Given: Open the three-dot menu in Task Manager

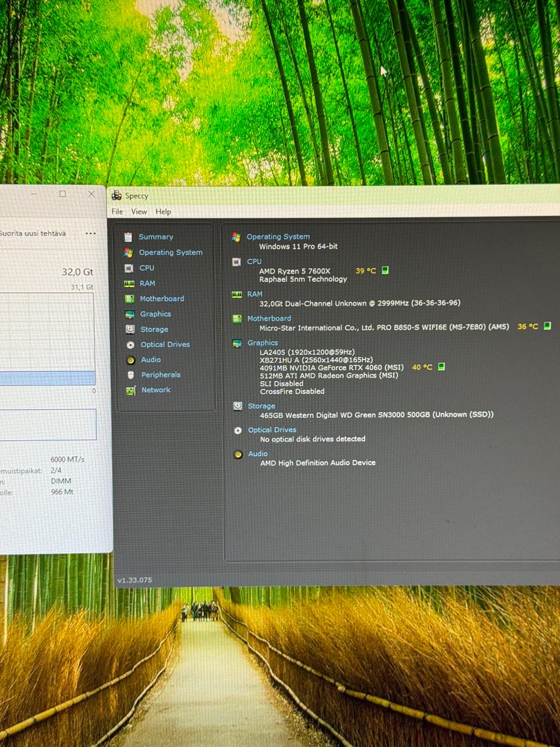Looking at the screenshot, I should tap(90, 233).
